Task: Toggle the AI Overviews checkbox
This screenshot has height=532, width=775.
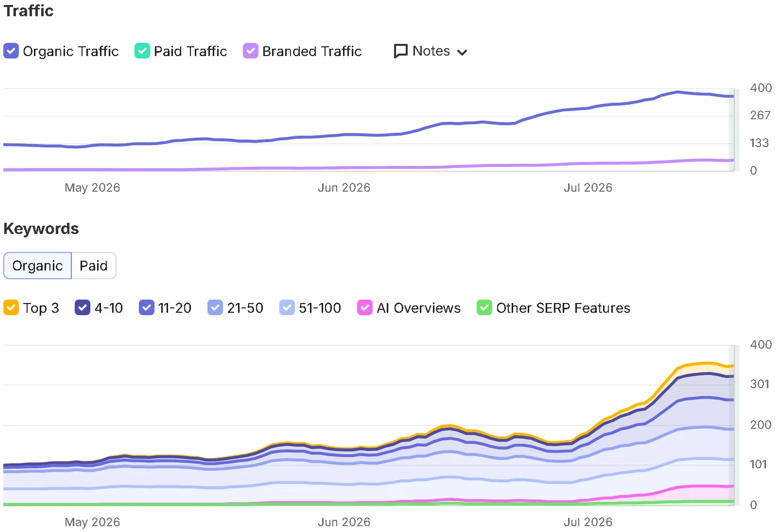Action: click(364, 307)
